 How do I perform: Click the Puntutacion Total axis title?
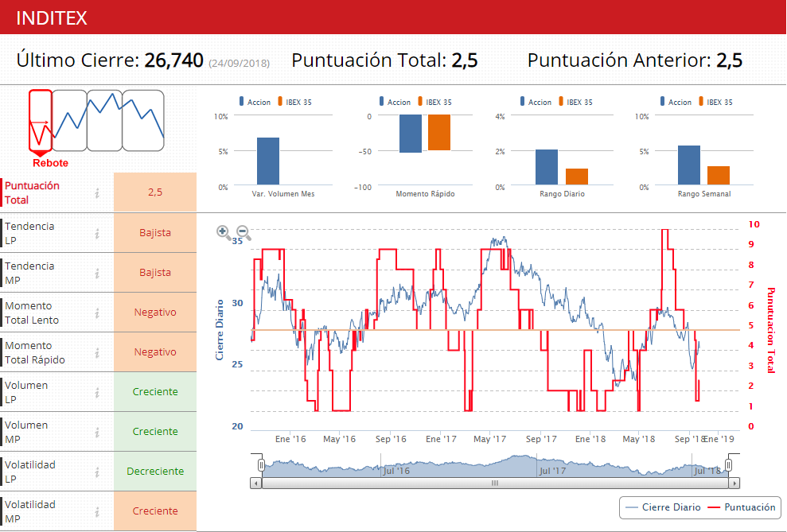(x=771, y=331)
